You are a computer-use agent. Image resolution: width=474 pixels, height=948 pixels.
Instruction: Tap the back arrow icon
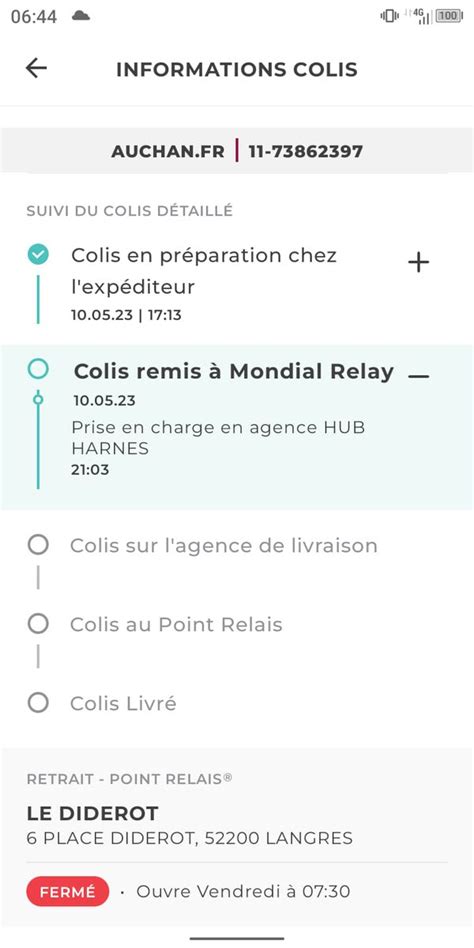(36, 68)
